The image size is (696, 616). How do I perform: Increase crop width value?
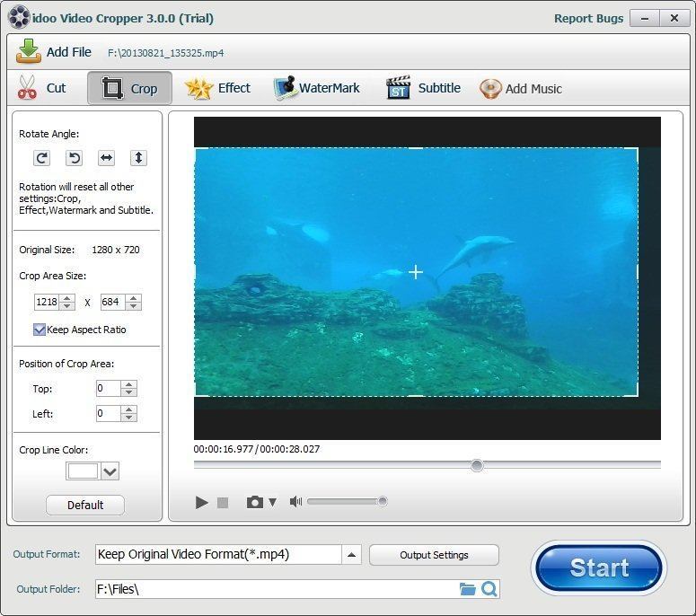pyautogui.click(x=67, y=298)
